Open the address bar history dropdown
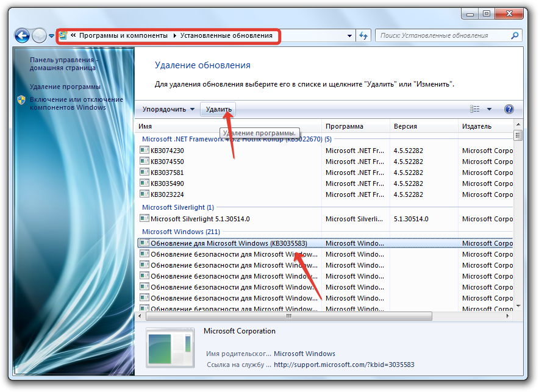The width and height of the screenshot is (539, 392). (x=349, y=36)
